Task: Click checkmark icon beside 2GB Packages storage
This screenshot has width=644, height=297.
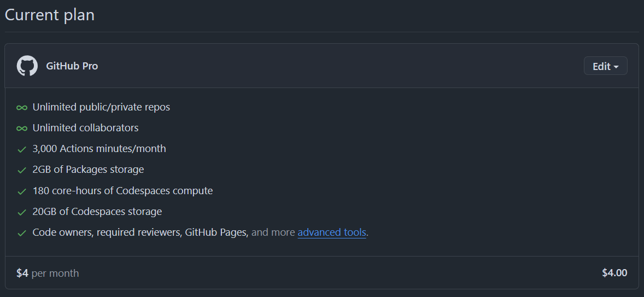Action: tap(22, 170)
